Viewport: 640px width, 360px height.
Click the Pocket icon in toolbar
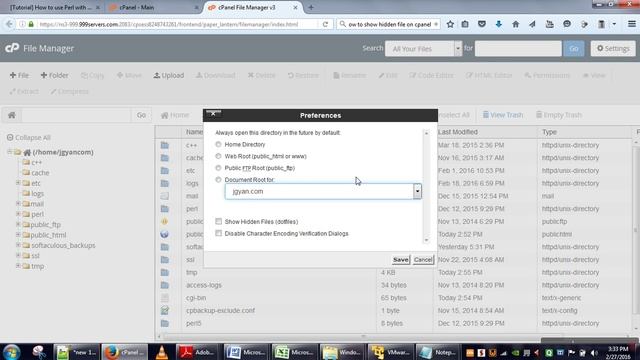[x=482, y=24]
